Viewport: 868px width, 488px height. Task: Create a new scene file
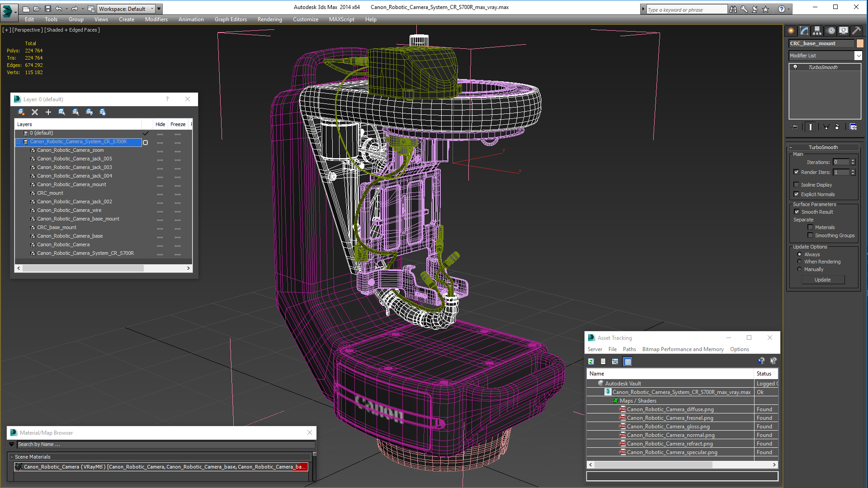(26, 9)
